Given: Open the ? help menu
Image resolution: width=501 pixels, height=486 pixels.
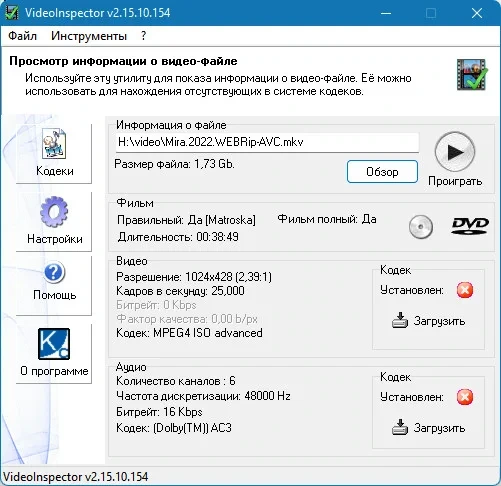Looking at the screenshot, I should click(143, 36).
